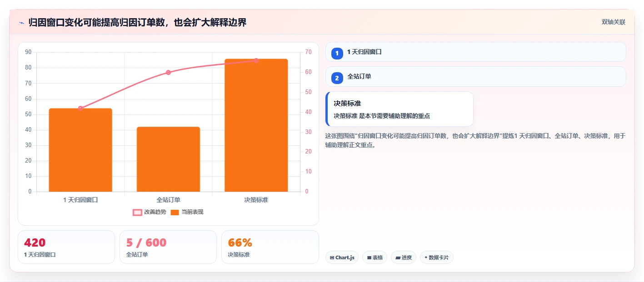
Task: Click the left axis value 90
Action: (x=28, y=52)
